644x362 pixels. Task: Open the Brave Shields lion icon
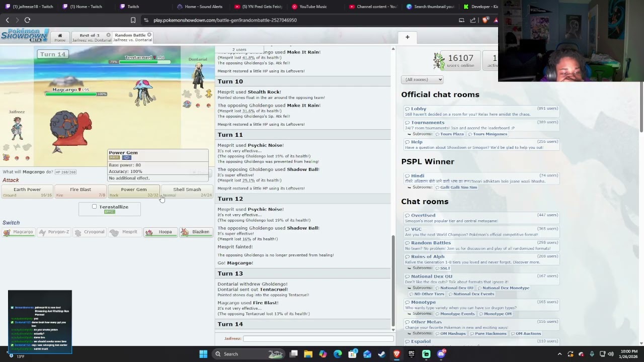tap(486, 20)
